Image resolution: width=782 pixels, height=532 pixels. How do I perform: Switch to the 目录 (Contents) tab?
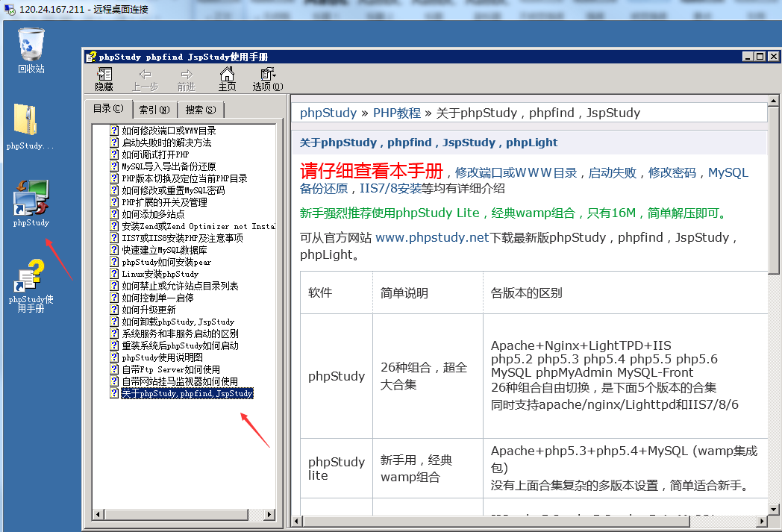(x=108, y=109)
